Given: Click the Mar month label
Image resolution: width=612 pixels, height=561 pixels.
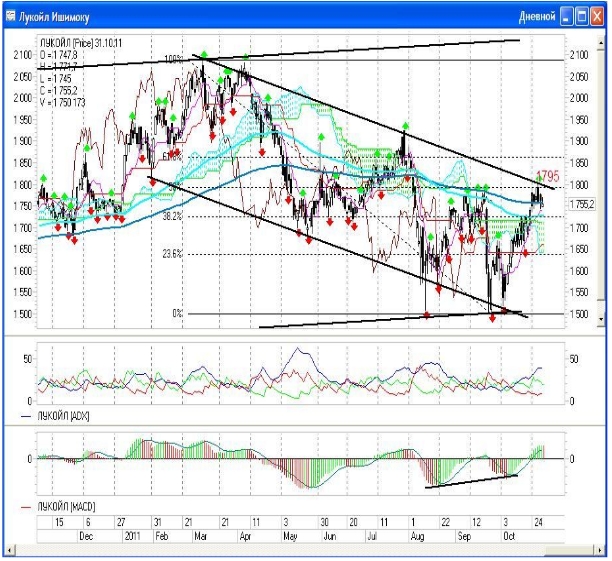Looking at the screenshot, I should (x=201, y=536).
